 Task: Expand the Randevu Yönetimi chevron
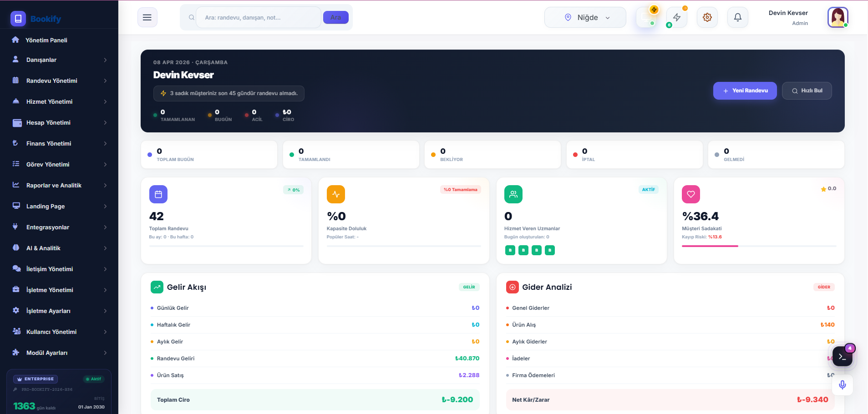[x=105, y=81]
